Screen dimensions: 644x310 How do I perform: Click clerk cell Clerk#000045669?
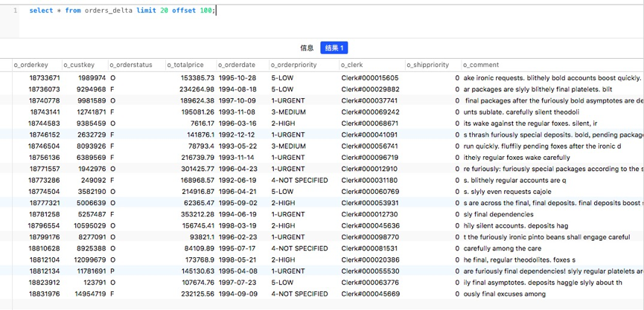coord(369,294)
